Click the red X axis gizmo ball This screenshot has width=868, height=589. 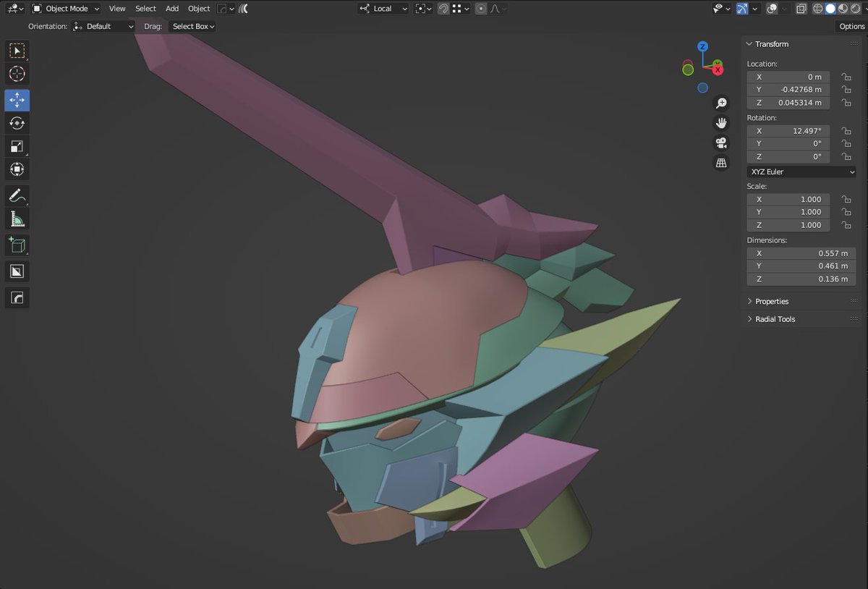[718, 69]
